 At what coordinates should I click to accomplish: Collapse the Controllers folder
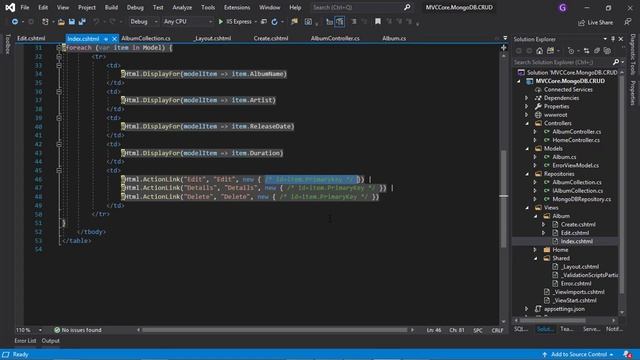click(x=527, y=123)
